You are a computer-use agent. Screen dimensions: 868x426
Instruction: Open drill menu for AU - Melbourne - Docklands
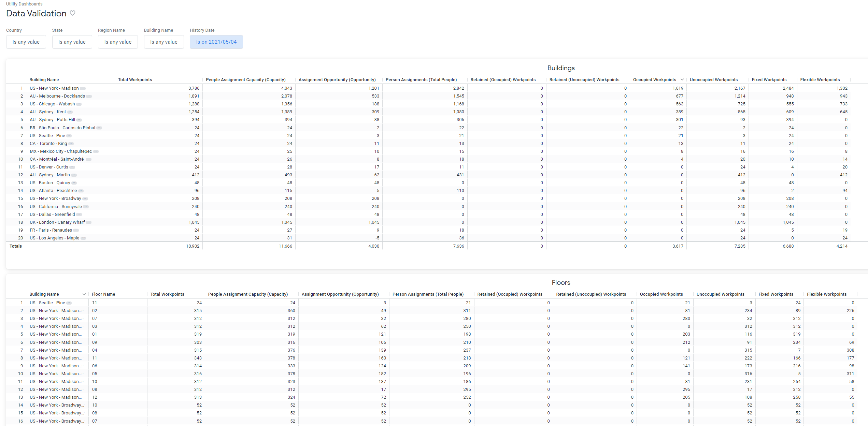(x=89, y=96)
